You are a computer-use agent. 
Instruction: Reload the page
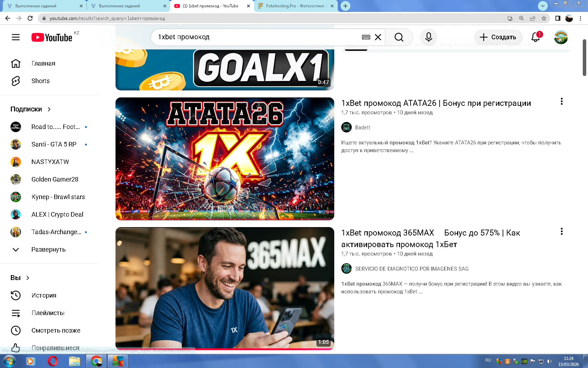30,18
